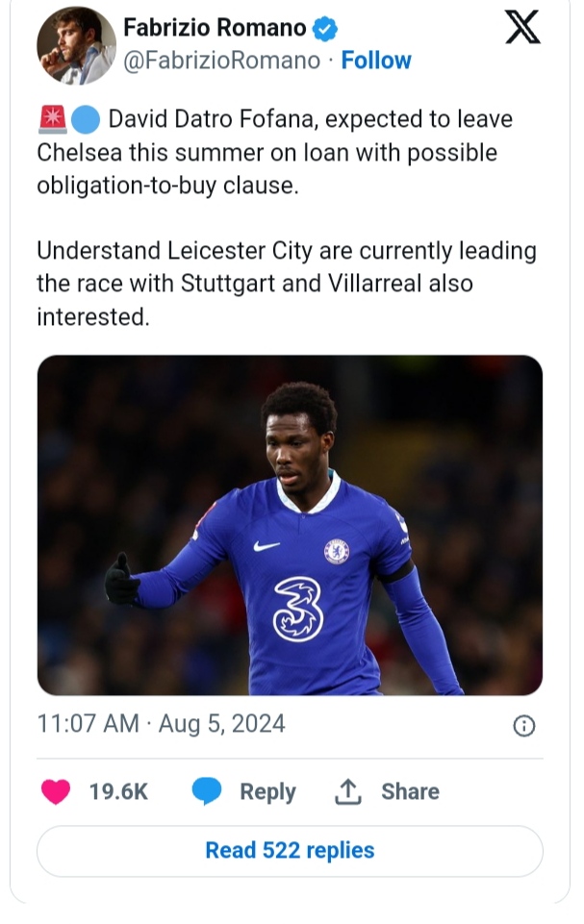Click the blue verified badge

pyautogui.click(x=327, y=29)
